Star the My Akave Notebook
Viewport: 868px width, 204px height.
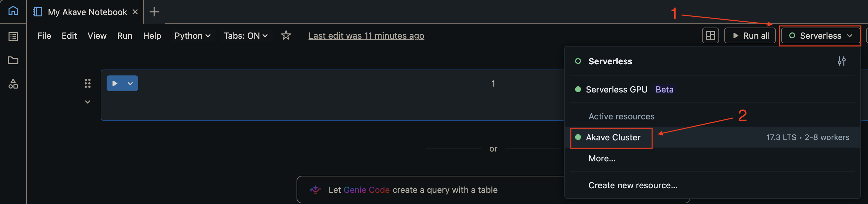[x=286, y=35]
